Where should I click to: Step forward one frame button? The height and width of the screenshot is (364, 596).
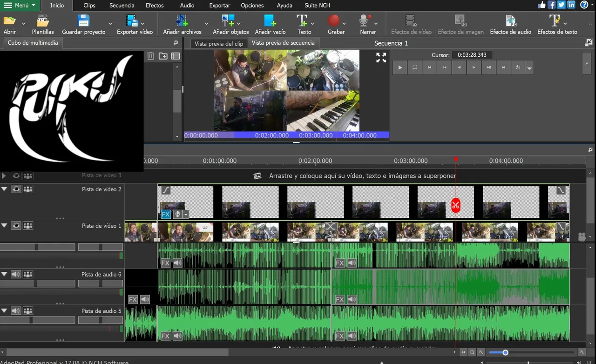[x=474, y=67]
